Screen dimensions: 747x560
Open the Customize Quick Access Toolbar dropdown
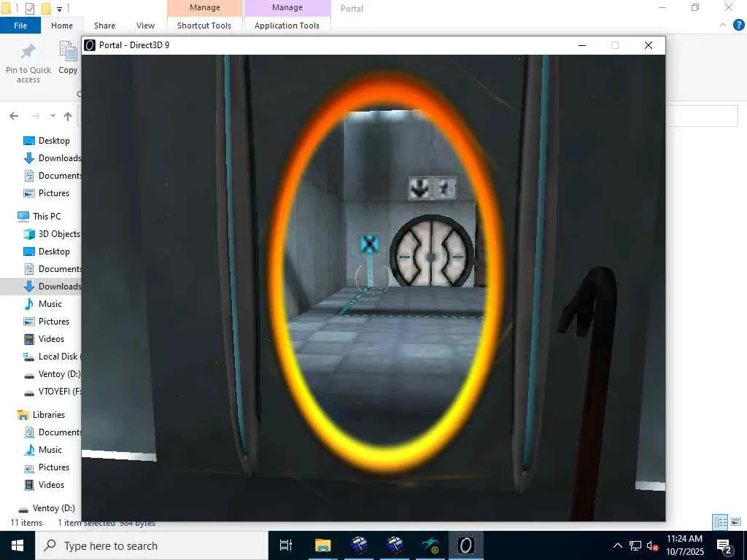click(60, 9)
